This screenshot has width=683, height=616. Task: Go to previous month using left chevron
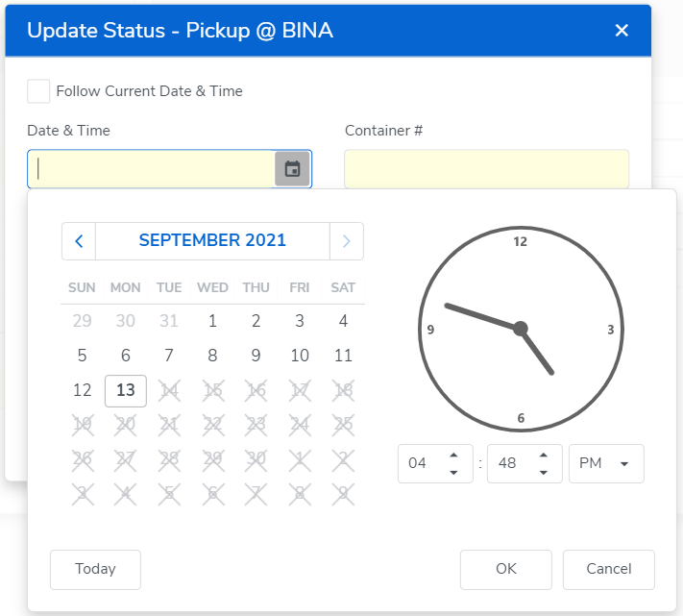pos(79,241)
